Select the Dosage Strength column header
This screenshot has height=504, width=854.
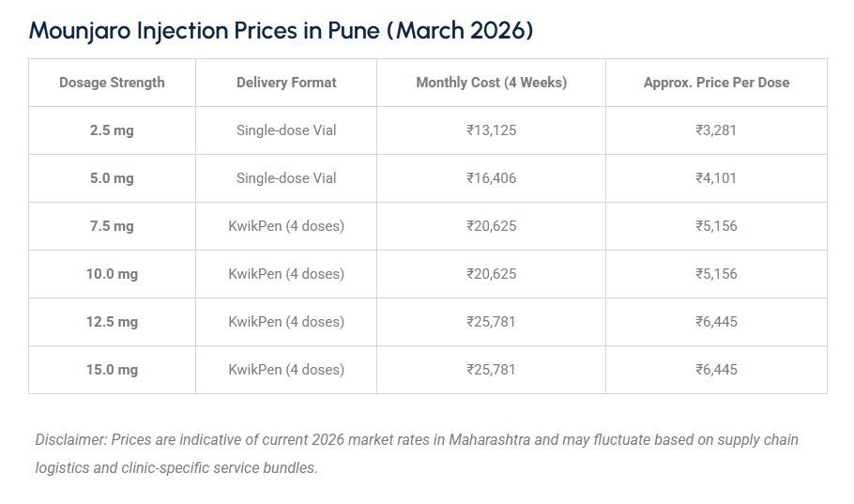click(x=112, y=83)
